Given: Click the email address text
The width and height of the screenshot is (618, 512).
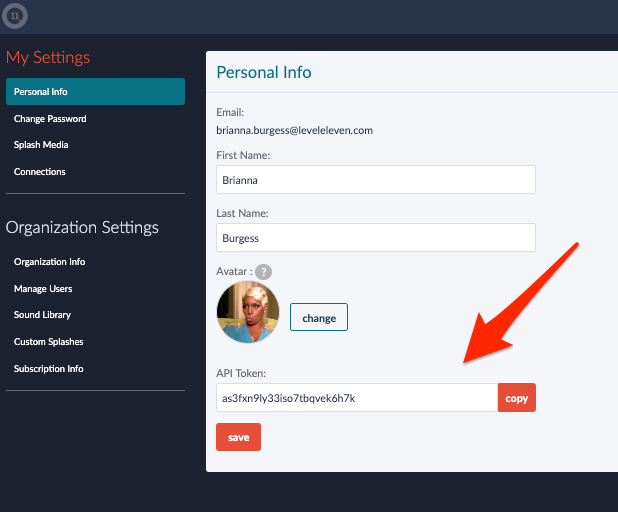Looking at the screenshot, I should coord(294,129).
